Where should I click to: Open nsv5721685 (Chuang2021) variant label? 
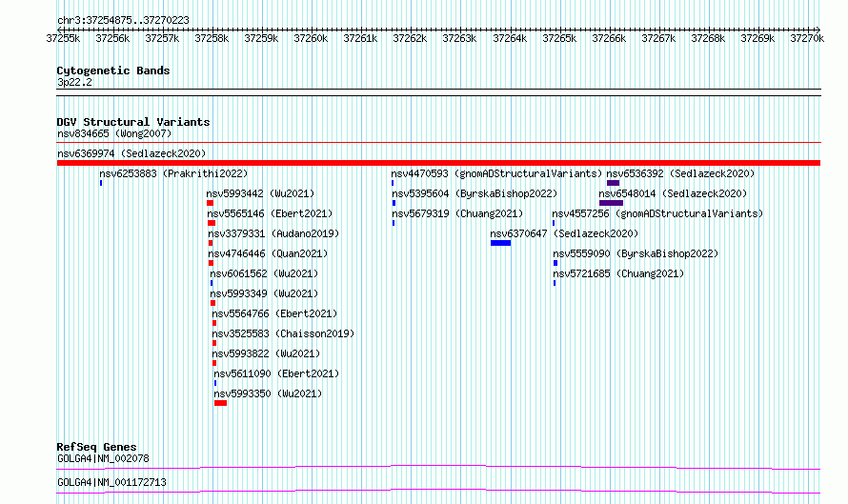pos(618,273)
